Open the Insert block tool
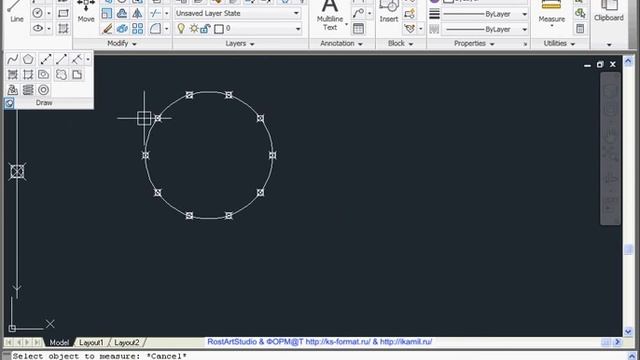Image resolution: width=640 pixels, height=360 pixels. click(389, 11)
